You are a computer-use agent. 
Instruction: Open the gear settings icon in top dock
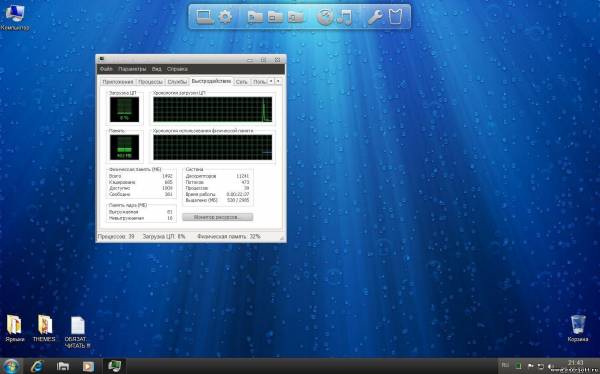point(225,17)
